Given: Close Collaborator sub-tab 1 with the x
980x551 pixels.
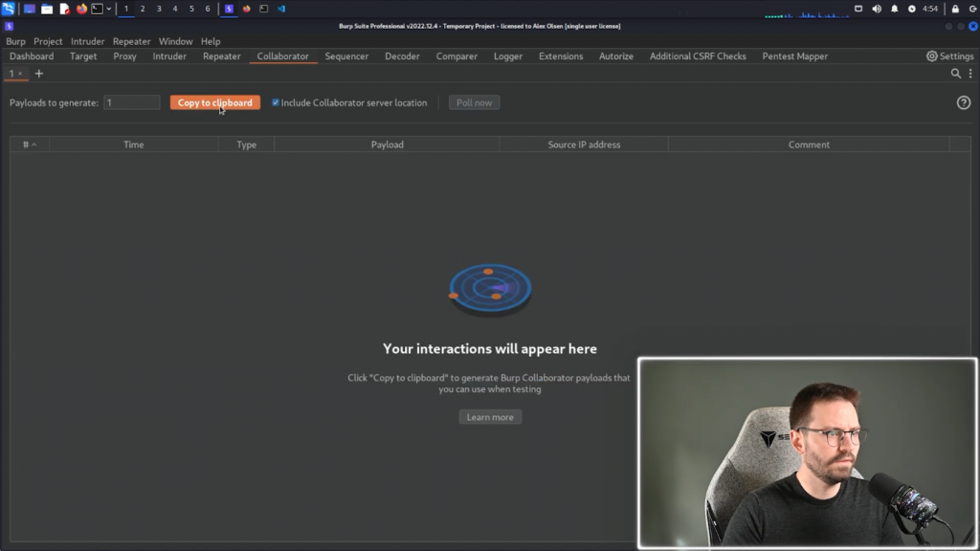Looking at the screenshot, I should [x=20, y=74].
